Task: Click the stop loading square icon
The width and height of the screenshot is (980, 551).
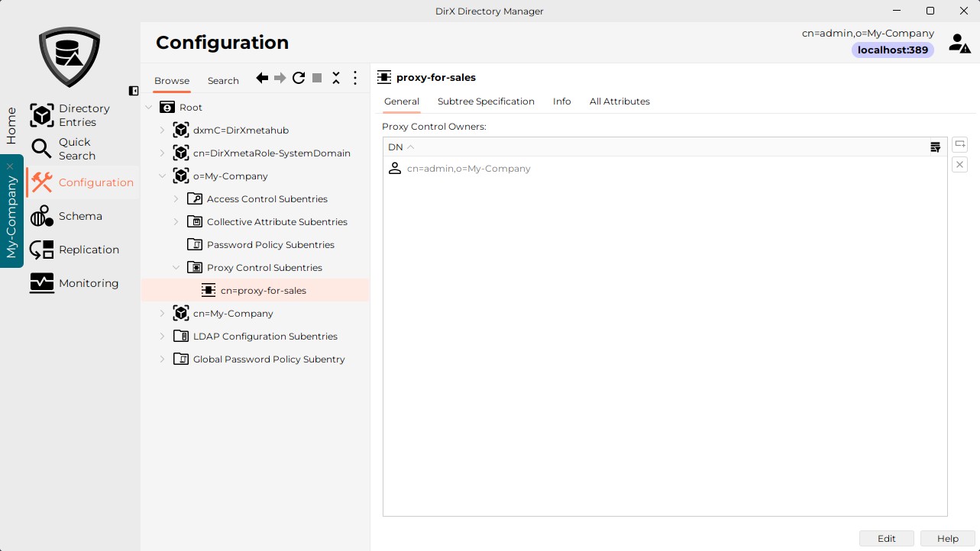Action: click(x=317, y=78)
